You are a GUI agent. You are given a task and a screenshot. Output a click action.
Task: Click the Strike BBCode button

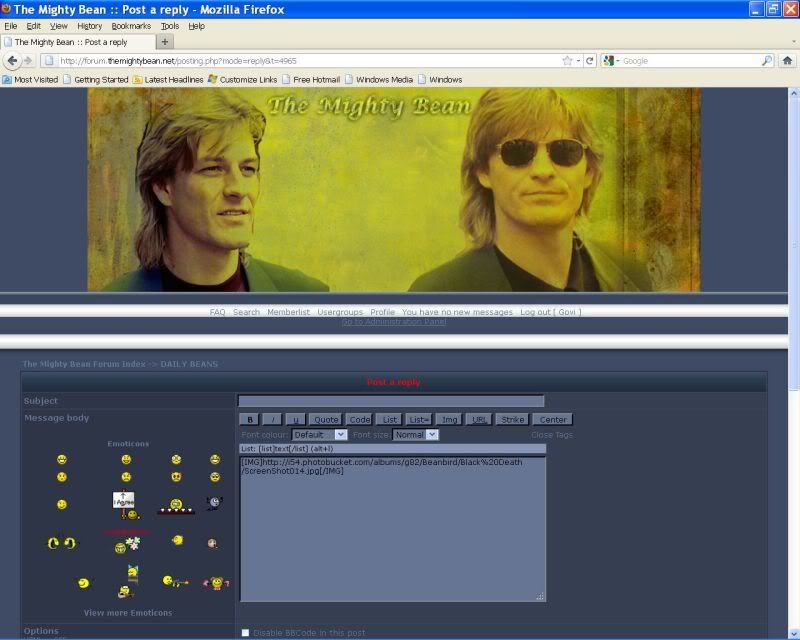coord(512,420)
